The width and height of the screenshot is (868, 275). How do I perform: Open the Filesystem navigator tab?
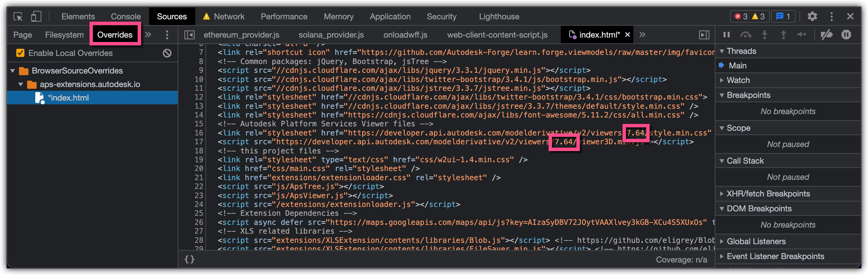pos(64,35)
